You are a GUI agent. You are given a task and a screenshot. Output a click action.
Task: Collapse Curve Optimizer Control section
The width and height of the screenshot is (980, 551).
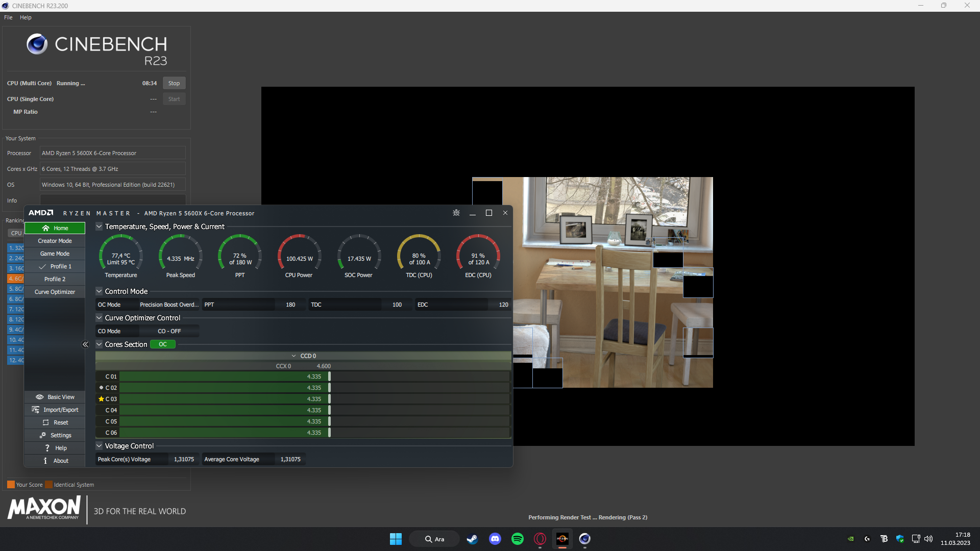click(100, 318)
